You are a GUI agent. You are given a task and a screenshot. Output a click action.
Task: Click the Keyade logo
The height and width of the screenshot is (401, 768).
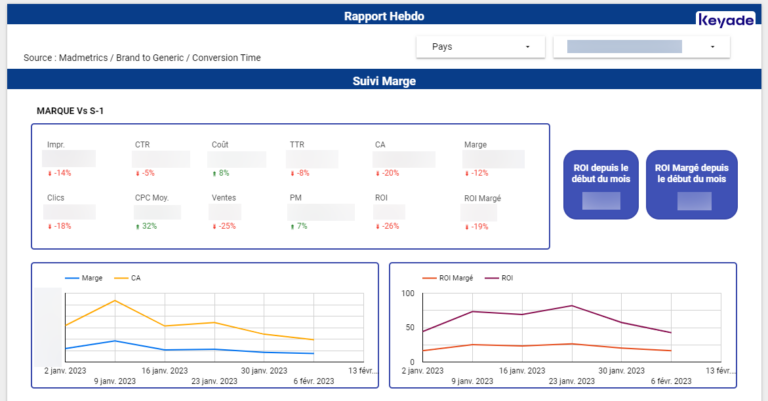(726, 18)
